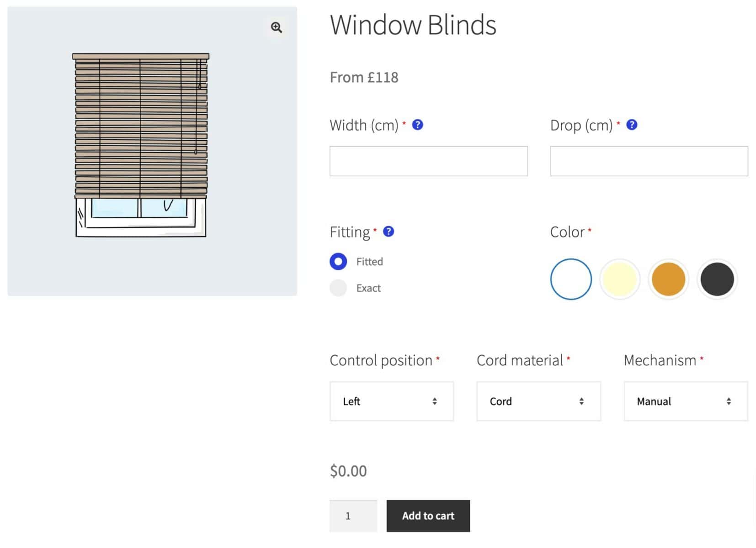The image size is (756, 548).
Task: Open the Cord material dropdown
Action: pos(538,401)
